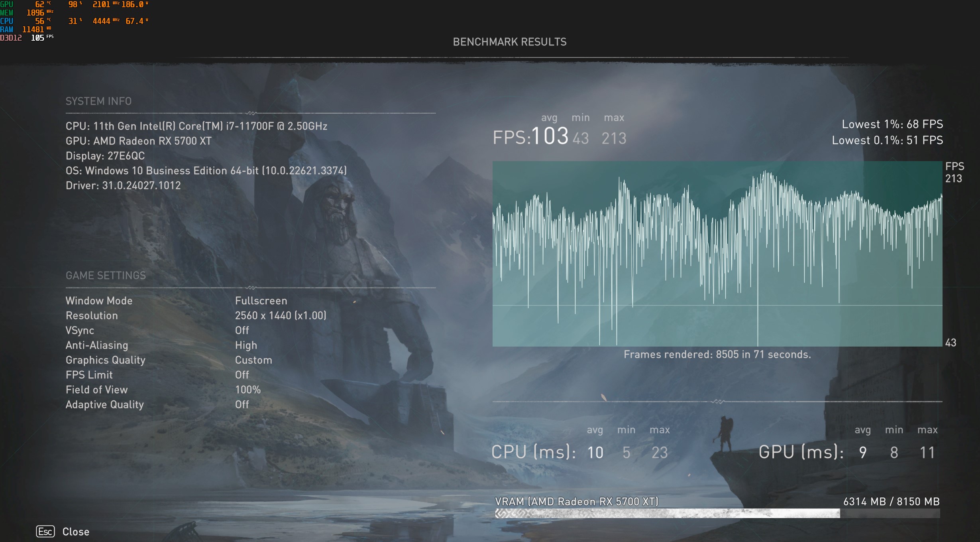This screenshot has width=980, height=542.
Task: Click the Esc key icon
Action: pos(45,531)
